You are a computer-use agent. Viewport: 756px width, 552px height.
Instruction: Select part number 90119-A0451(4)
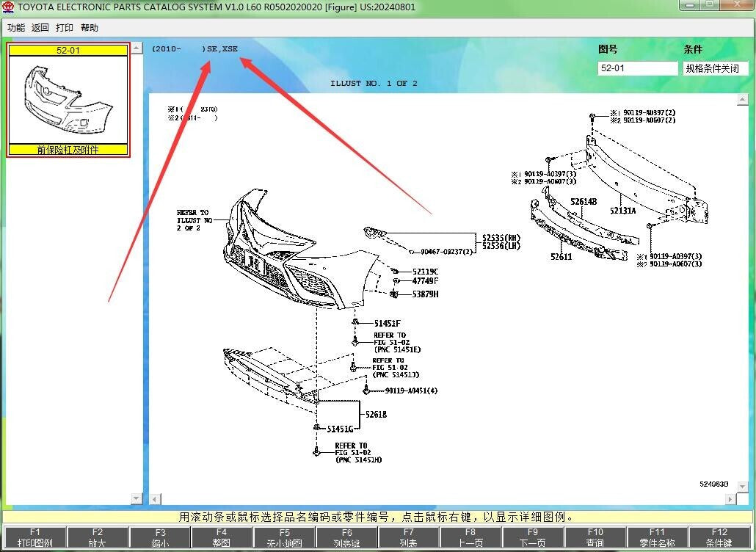(x=411, y=391)
